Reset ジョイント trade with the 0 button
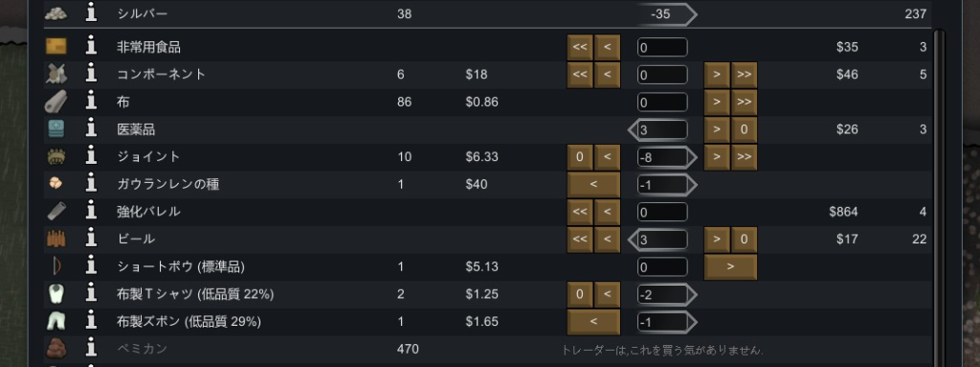The image size is (980, 367). 580,157
